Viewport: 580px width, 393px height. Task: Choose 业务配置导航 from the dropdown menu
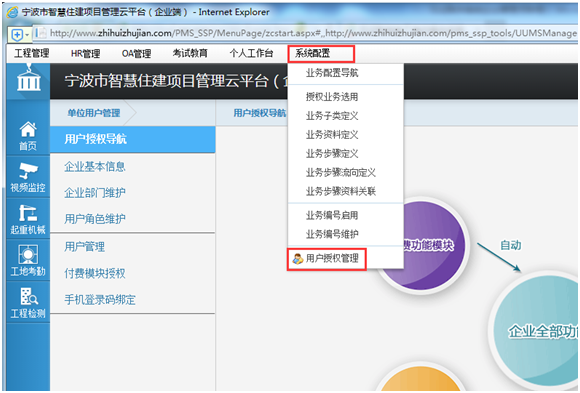(x=332, y=73)
